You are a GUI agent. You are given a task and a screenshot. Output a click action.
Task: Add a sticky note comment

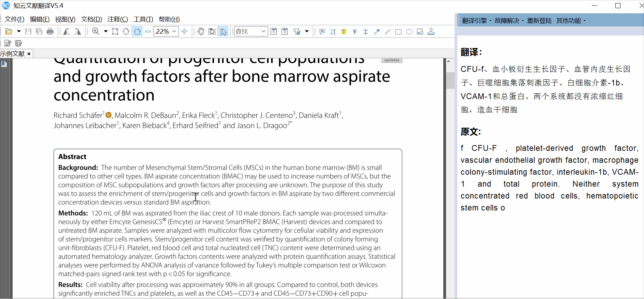[322, 32]
